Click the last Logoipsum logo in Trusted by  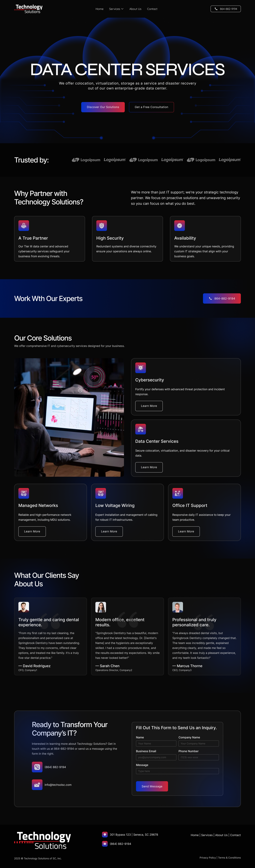point(230,160)
